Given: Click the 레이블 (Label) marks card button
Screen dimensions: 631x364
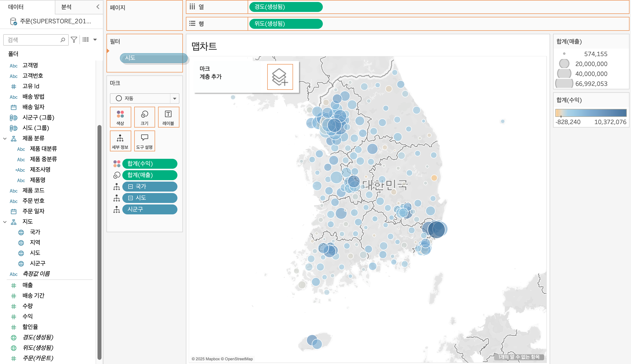Looking at the screenshot, I should 168,117.
